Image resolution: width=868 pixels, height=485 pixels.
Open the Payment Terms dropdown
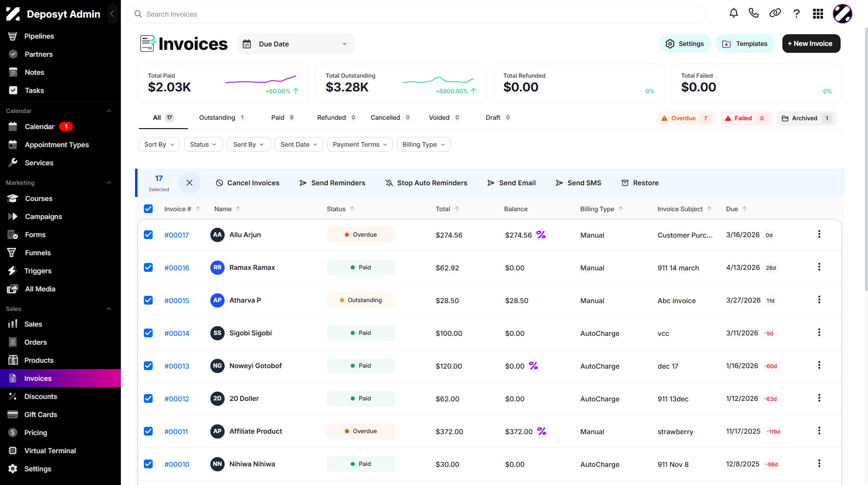click(x=360, y=144)
